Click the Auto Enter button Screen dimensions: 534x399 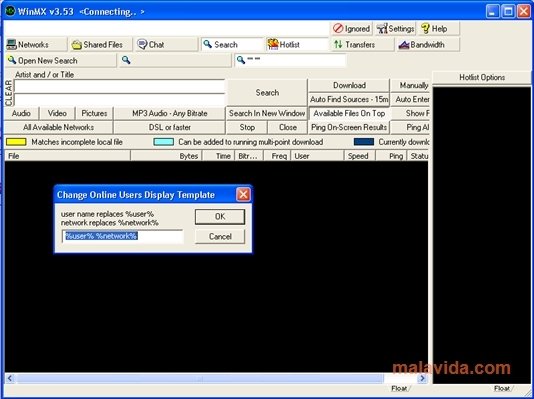(410, 99)
